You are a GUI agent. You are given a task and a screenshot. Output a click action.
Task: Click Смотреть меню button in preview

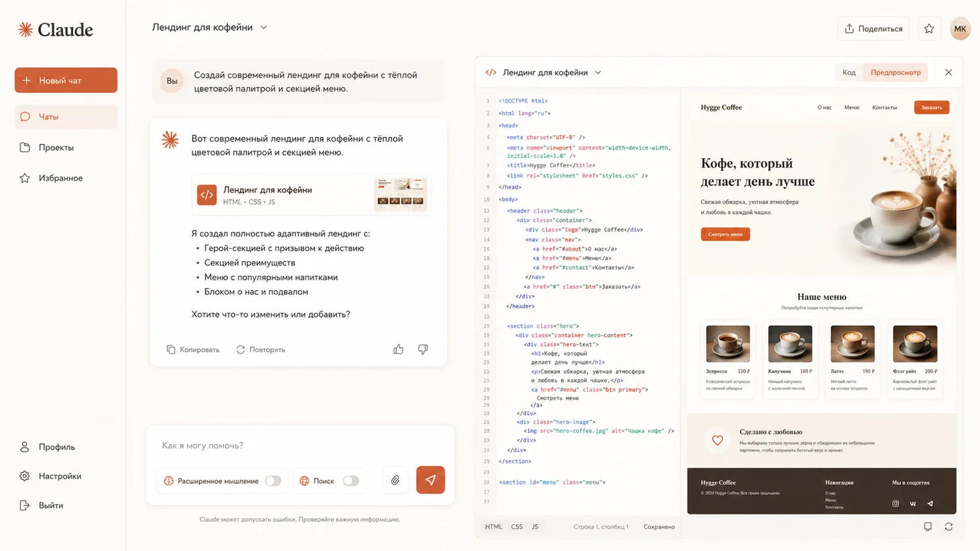(725, 234)
